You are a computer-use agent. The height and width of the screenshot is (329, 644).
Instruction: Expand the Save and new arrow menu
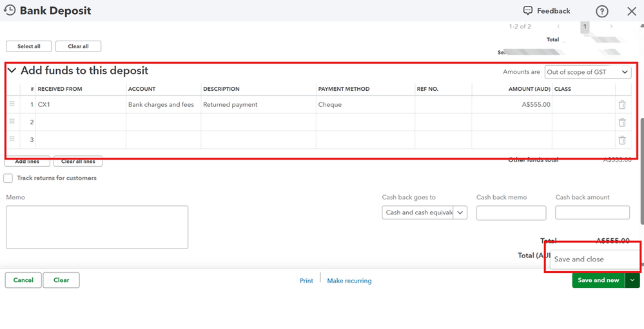[632, 280]
